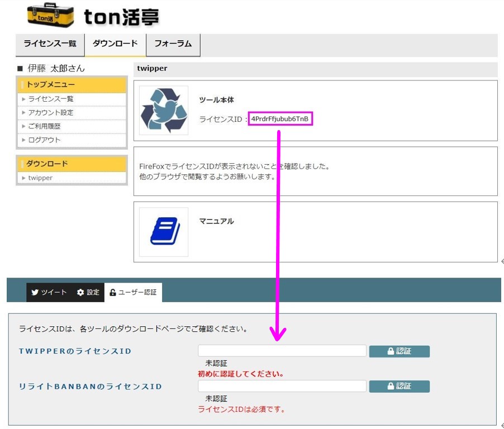Click the unlock icon on ユーザー認証 tab
The image size is (504, 429).
[113, 292]
